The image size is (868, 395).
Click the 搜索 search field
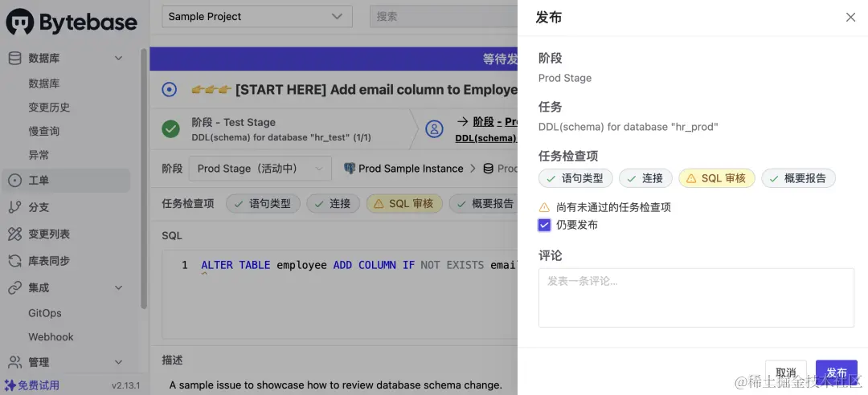[x=444, y=17]
